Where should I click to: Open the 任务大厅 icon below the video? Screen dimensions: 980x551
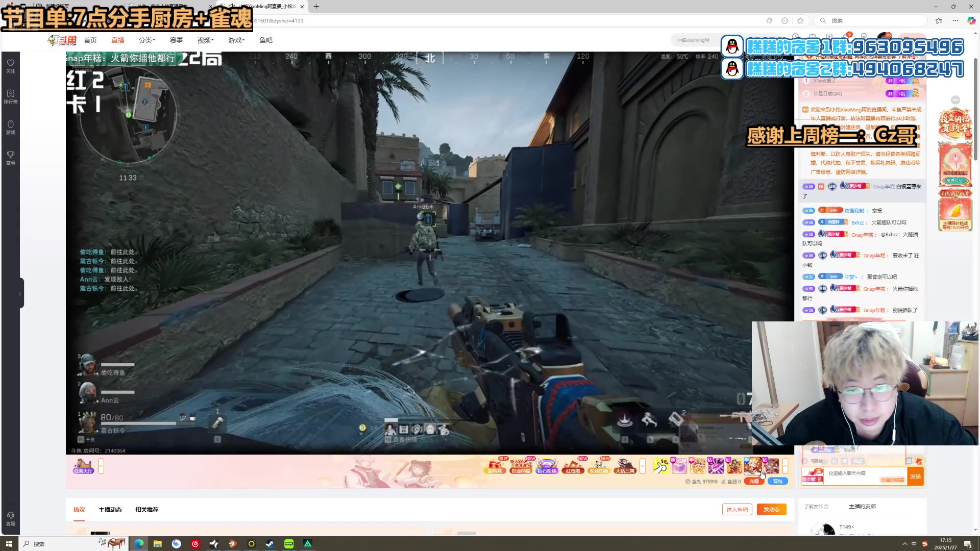83,466
